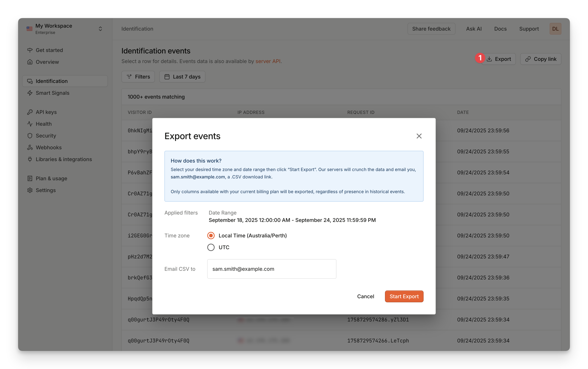The width and height of the screenshot is (588, 369).
Task: Select the Local Time (Australia/Perth) option
Action: click(x=211, y=236)
